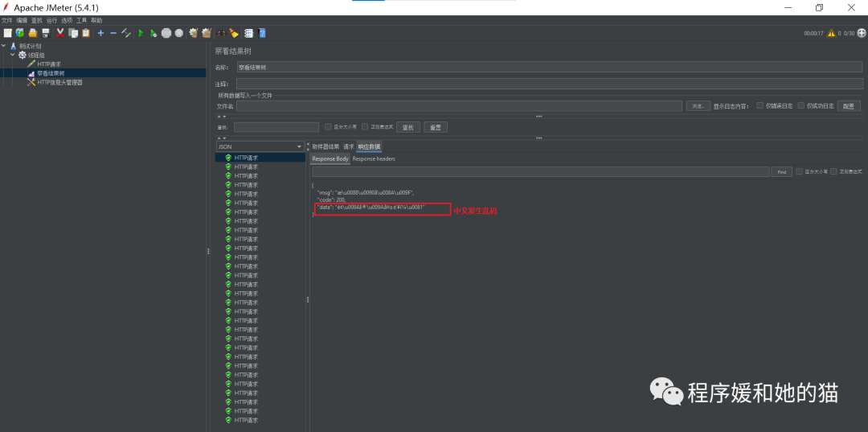The width and height of the screenshot is (868, 432).
Task: Click the 名称 name input field
Action: 550,67
